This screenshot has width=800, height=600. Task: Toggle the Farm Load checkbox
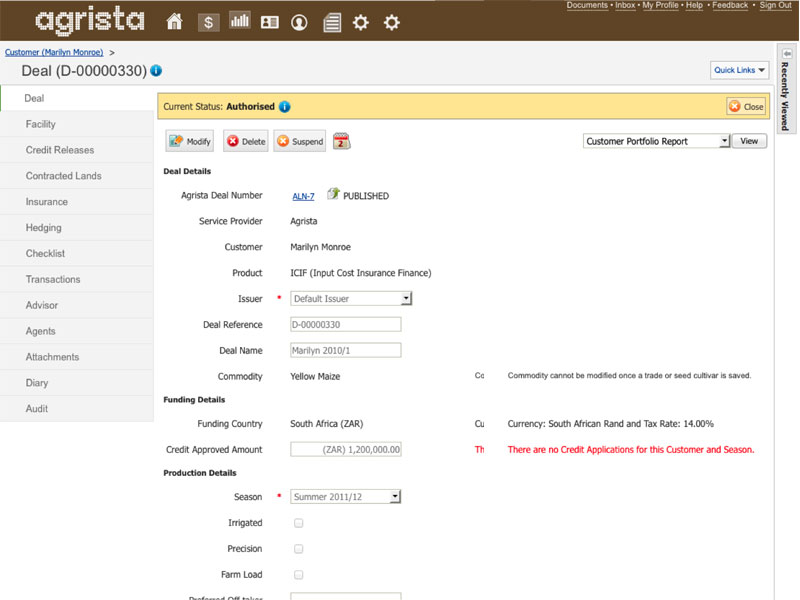(x=298, y=575)
